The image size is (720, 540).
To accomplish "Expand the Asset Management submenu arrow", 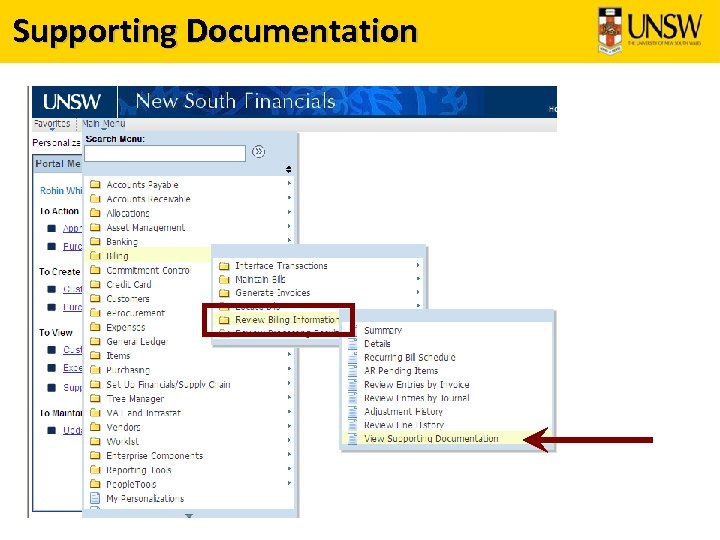I will (x=289, y=226).
